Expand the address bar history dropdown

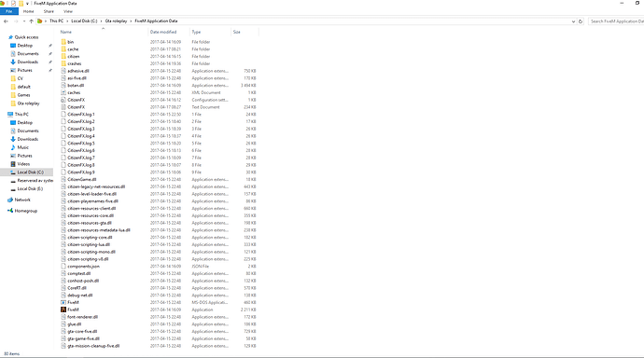coord(573,21)
